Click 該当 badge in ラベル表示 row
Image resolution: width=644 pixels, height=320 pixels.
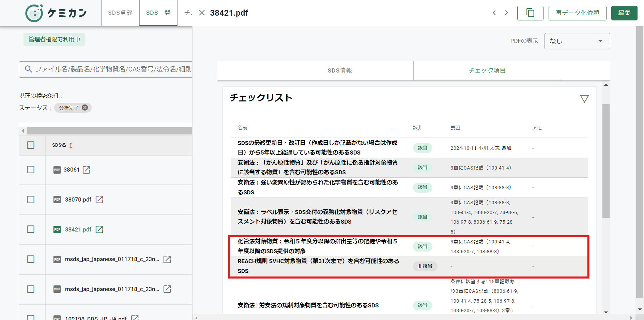[423, 217]
